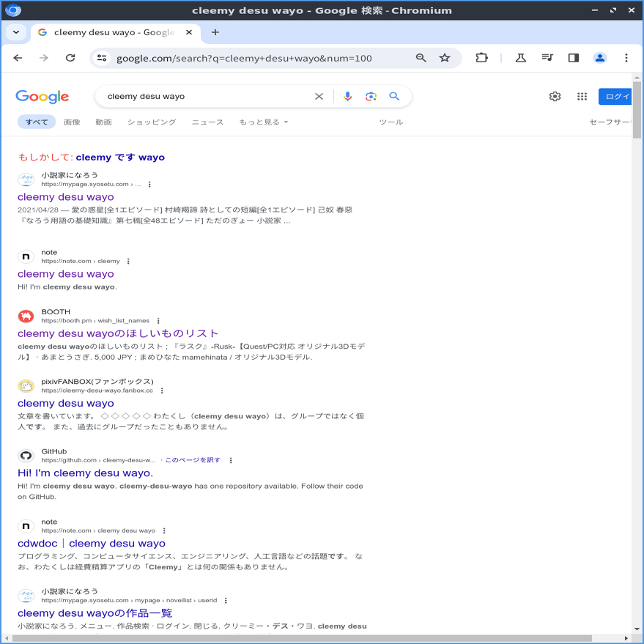
Task: Toggle the side panel icon
Action: click(574, 58)
